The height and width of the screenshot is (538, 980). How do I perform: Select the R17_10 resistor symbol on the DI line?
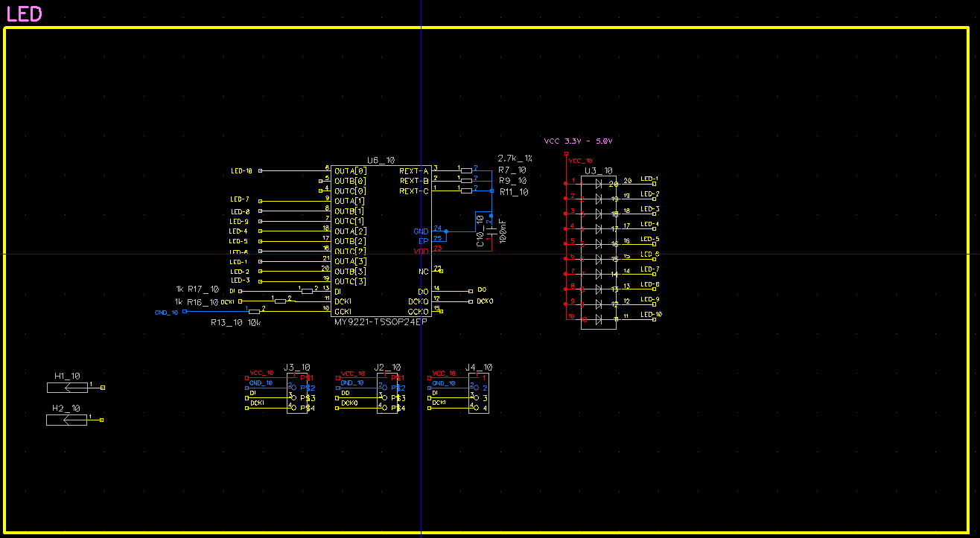point(307,291)
